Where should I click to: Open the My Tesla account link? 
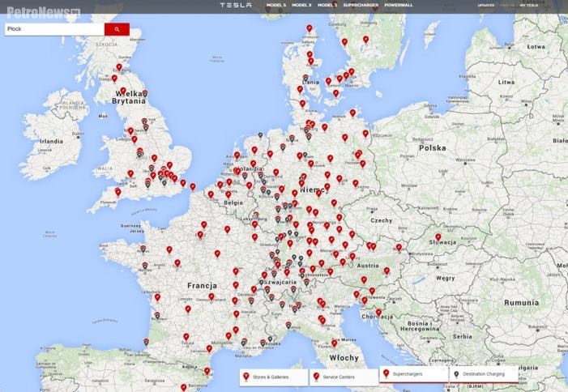[528, 5]
